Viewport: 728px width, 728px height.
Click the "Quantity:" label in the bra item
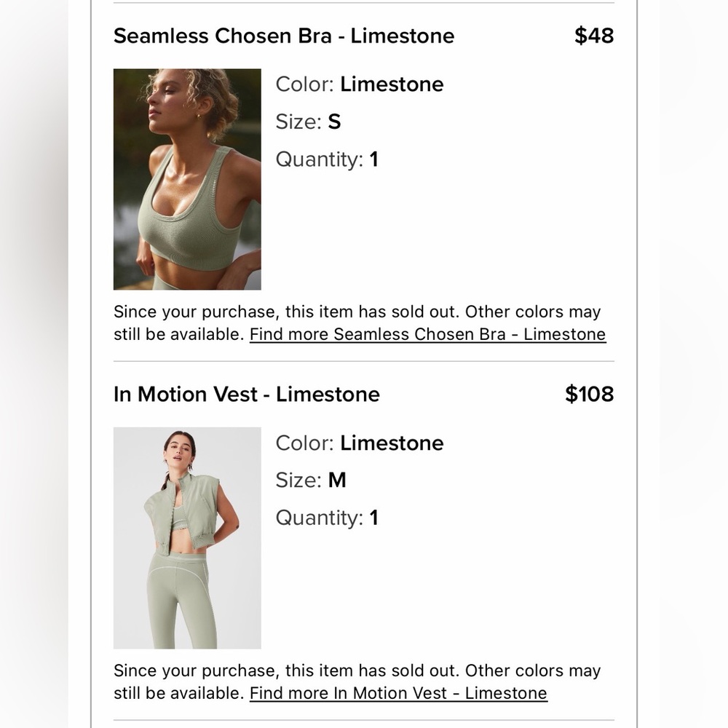pos(319,159)
